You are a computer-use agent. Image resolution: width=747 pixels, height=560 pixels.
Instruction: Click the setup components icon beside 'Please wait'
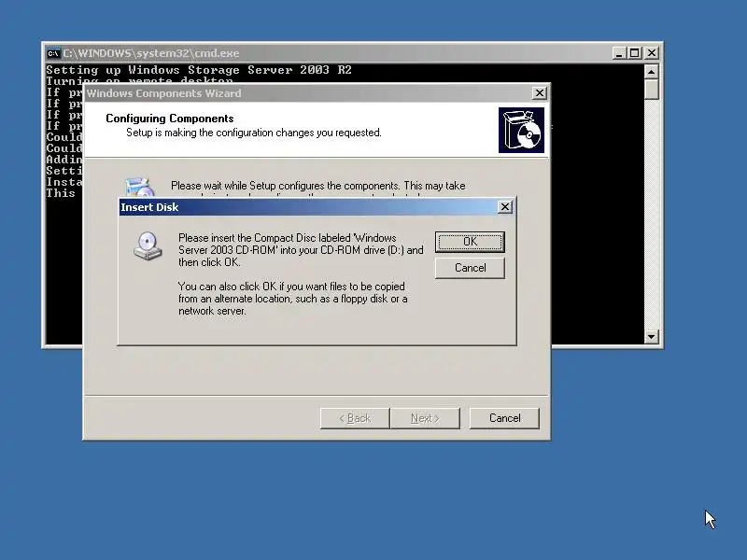coord(139,188)
